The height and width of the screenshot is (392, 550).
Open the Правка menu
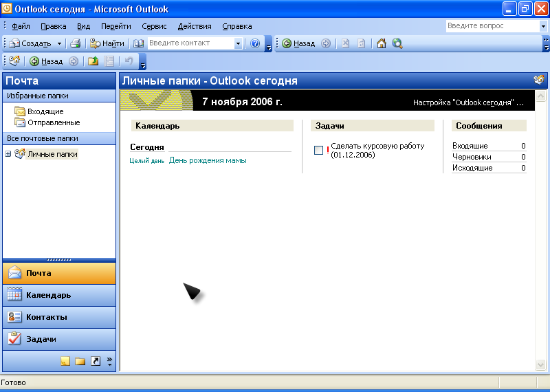tap(54, 26)
